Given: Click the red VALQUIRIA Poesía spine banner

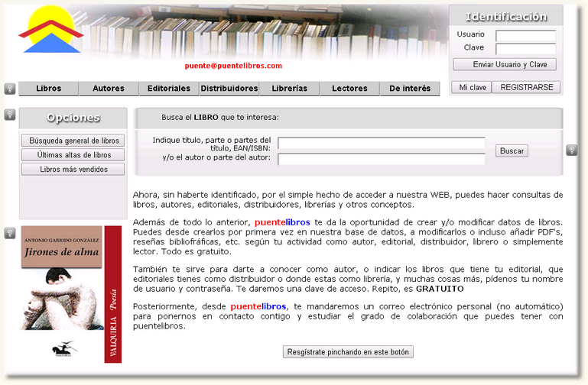Looking at the screenshot, I should [113, 294].
